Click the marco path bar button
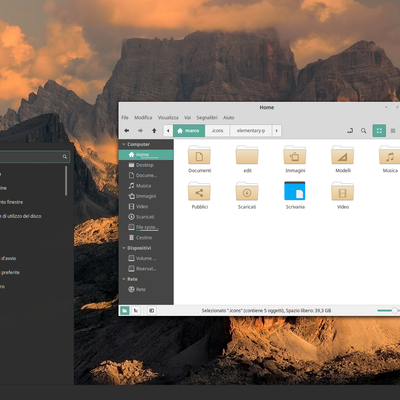The width and height of the screenshot is (400, 400). tap(189, 131)
